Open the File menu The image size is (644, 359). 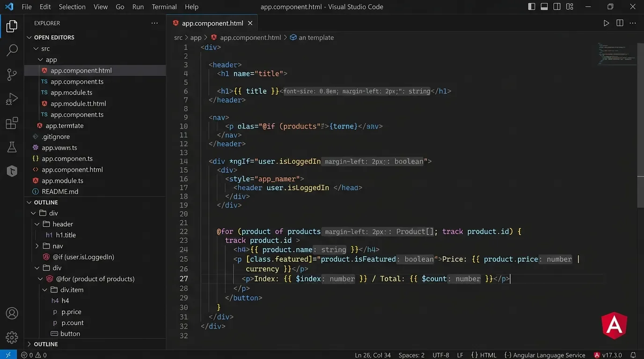[27, 7]
